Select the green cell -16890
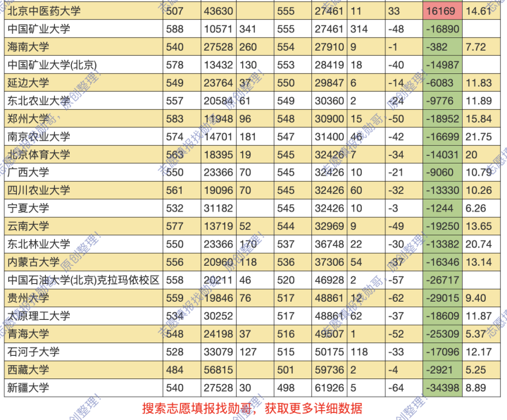507x420 pixels. coord(442,29)
